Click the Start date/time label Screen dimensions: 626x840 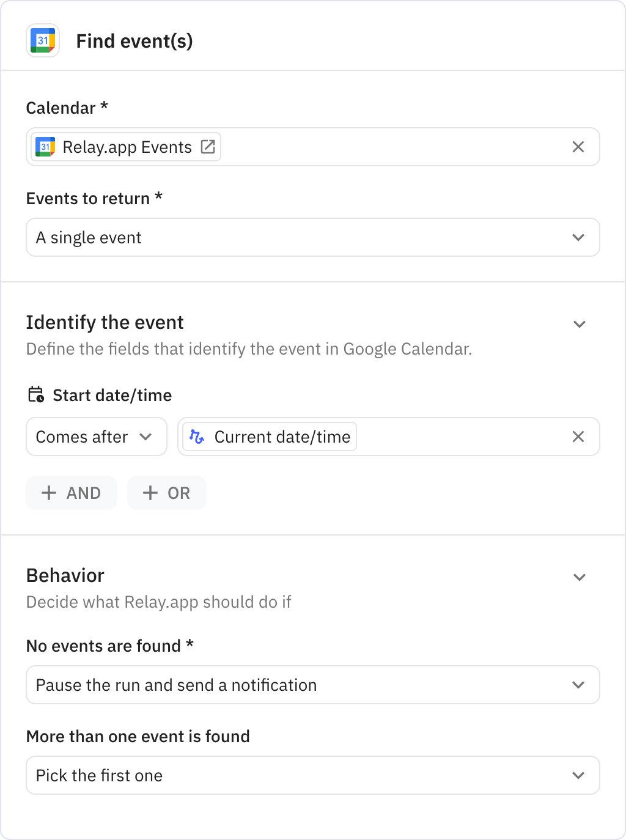tap(112, 395)
